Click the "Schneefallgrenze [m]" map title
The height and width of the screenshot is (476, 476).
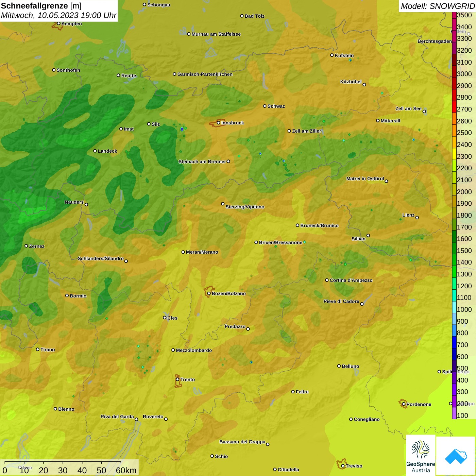[41, 6]
